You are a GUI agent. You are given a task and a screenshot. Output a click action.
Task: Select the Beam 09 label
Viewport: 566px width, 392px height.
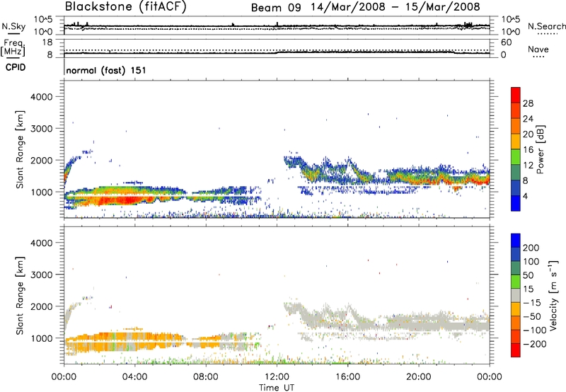click(276, 8)
